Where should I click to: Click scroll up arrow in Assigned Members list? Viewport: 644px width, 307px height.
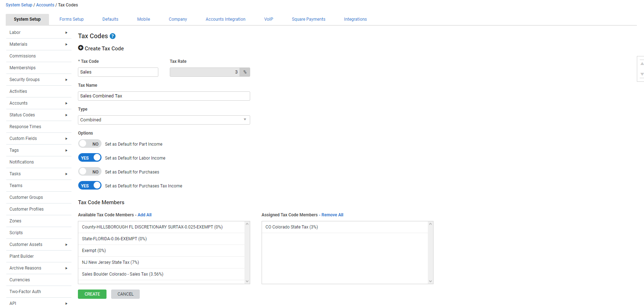[x=430, y=224]
